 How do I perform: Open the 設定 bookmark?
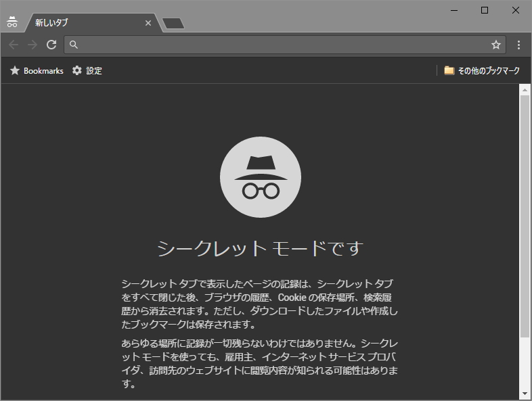coord(87,70)
